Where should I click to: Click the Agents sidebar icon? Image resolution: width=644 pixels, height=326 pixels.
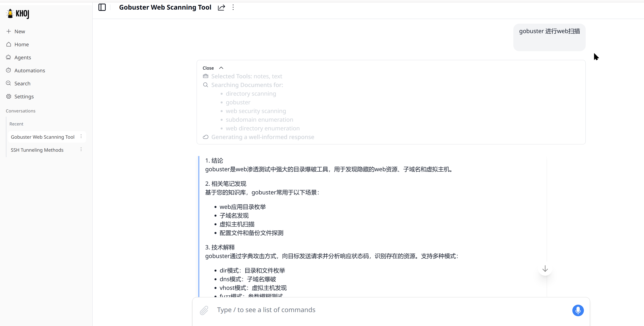9,57
